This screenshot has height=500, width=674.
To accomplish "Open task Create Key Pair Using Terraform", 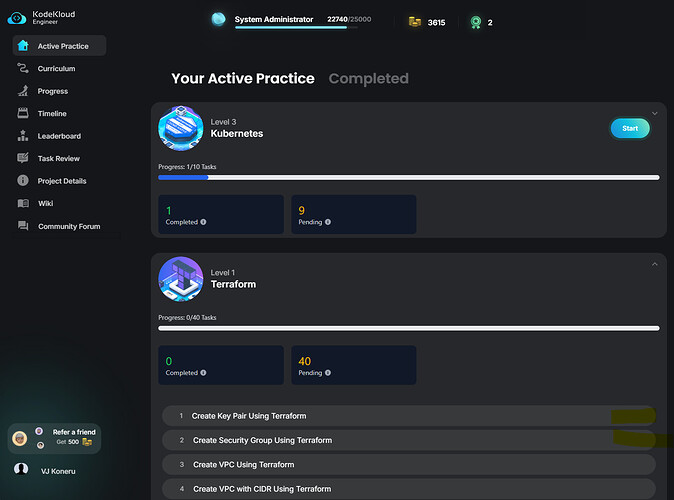I will pos(408,416).
